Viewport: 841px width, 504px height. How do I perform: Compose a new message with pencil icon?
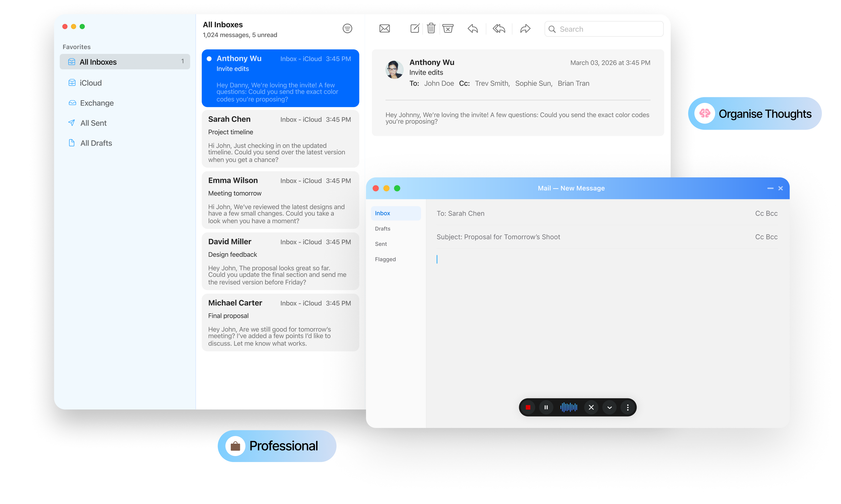point(415,28)
